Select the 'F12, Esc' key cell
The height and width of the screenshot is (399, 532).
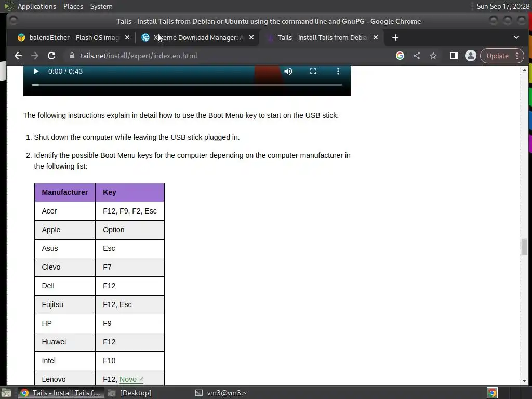click(130, 304)
